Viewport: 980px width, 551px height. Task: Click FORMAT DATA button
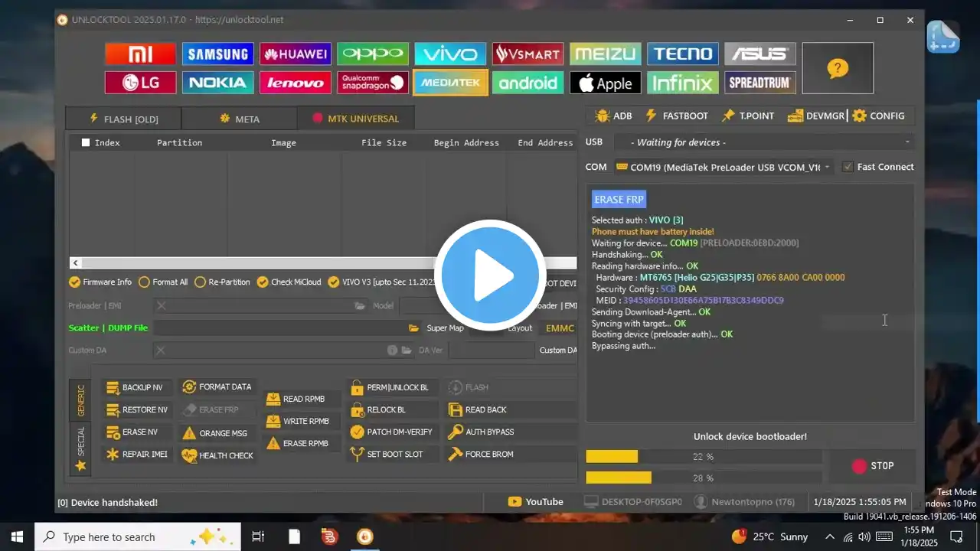[x=217, y=386]
